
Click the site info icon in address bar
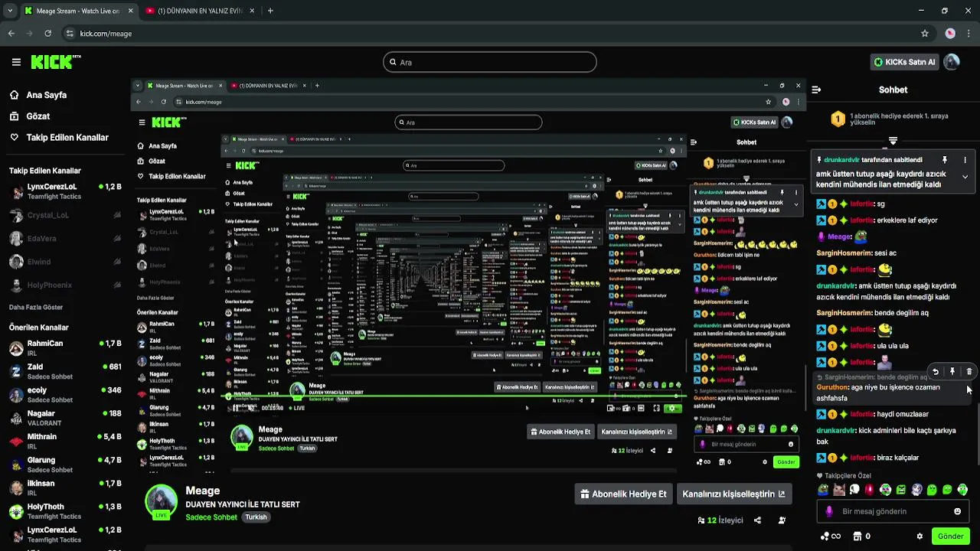pyautogui.click(x=70, y=34)
